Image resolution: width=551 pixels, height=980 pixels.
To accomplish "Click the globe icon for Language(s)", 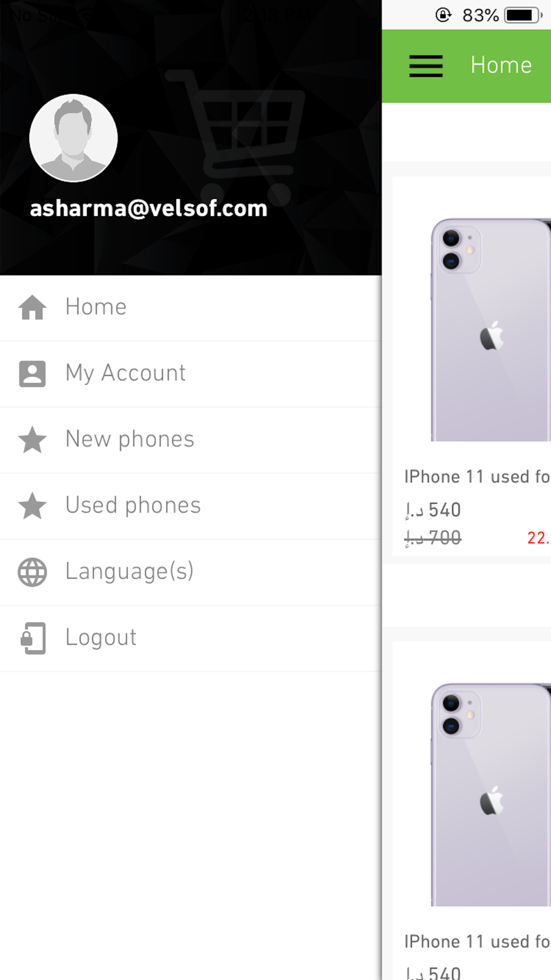I will (x=33, y=572).
